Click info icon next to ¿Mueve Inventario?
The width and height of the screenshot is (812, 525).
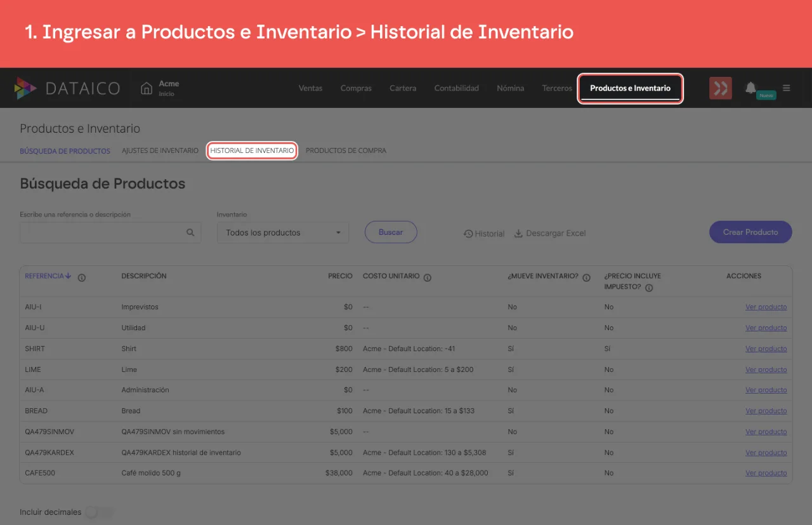pyautogui.click(x=586, y=277)
